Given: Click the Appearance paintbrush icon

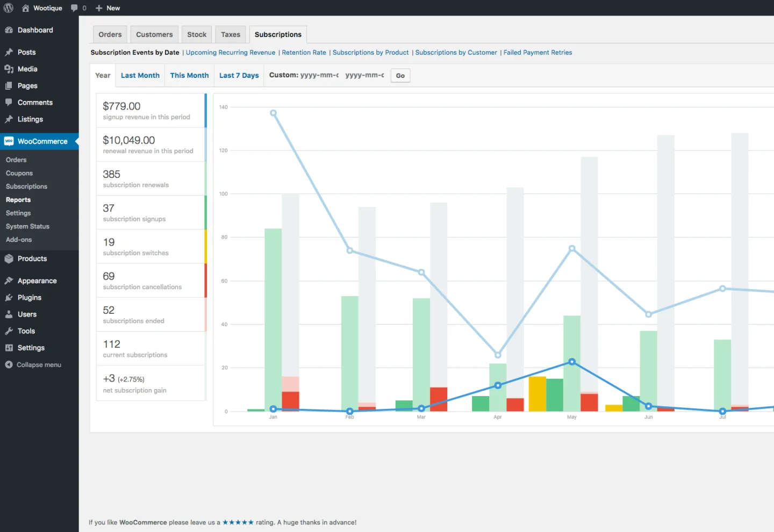Looking at the screenshot, I should pos(9,281).
